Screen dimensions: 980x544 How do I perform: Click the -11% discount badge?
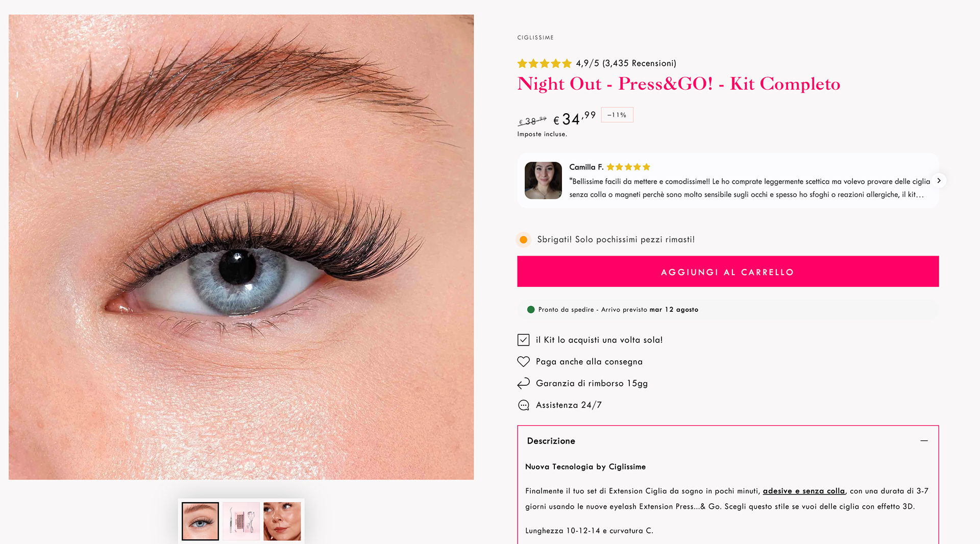pos(617,115)
